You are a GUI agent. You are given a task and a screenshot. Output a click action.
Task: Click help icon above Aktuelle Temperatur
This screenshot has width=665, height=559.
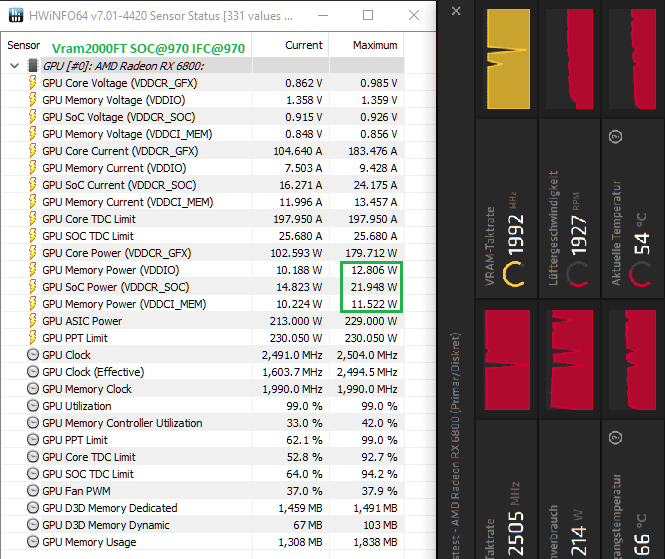click(615, 137)
